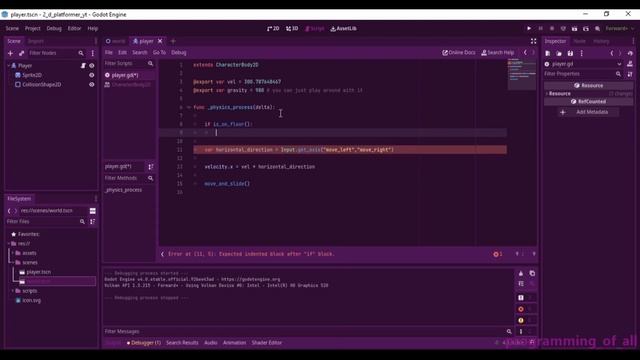This screenshot has height=360, width=640.
Task: Toggle visibility of Sprite2D node
Action: pos(91,75)
